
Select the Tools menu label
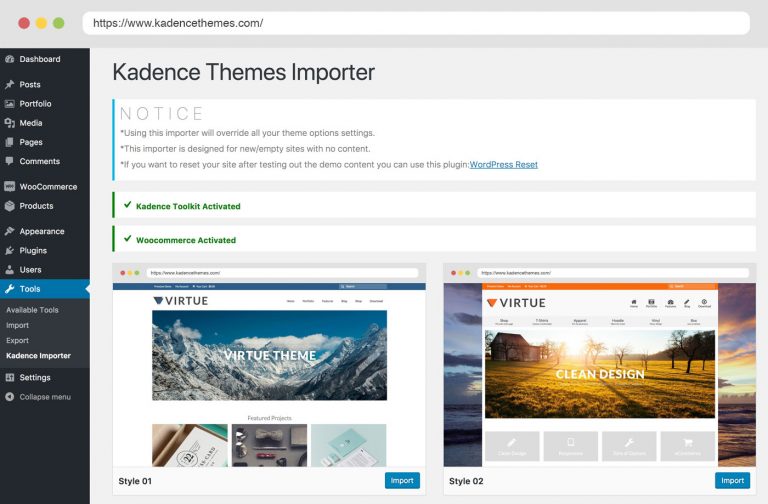(x=30, y=289)
